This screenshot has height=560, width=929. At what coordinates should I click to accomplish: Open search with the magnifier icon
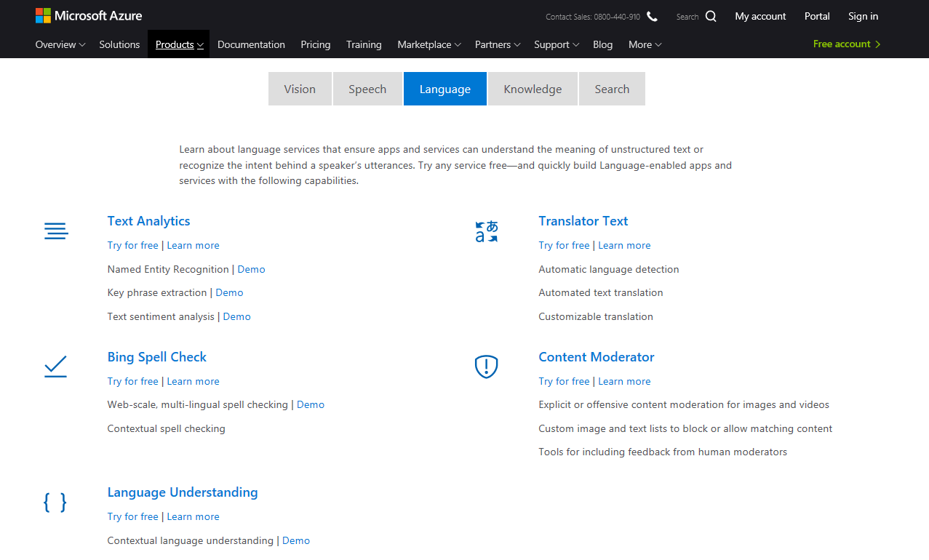[711, 17]
